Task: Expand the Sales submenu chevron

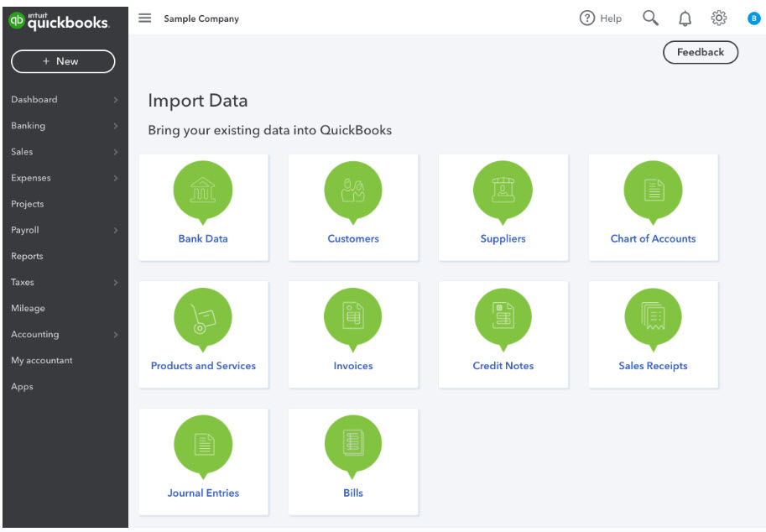Action: point(116,152)
